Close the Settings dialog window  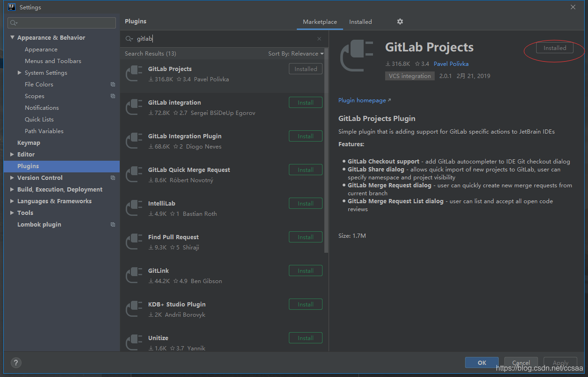(573, 7)
